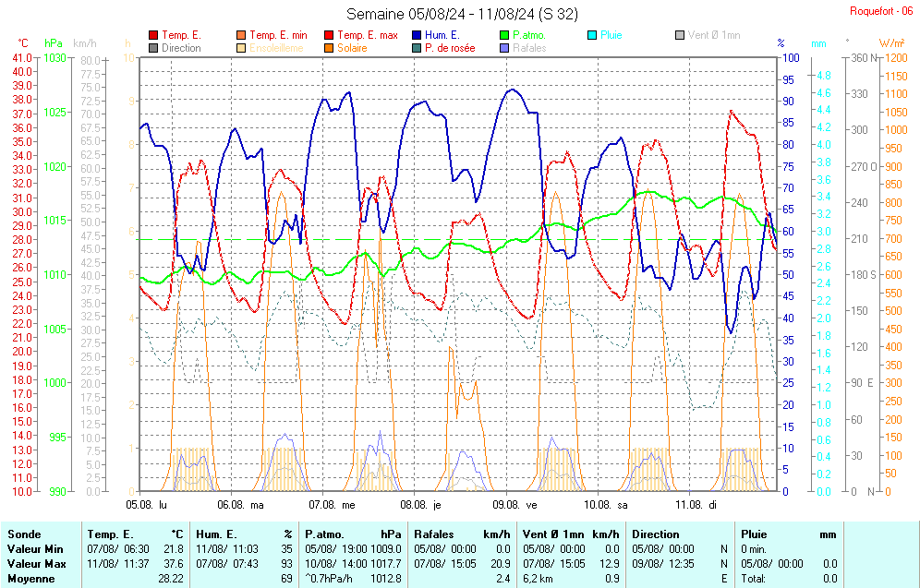Click the green P.atmo. legend swatch
Viewport: 920px width, 588px height.
[x=504, y=35]
